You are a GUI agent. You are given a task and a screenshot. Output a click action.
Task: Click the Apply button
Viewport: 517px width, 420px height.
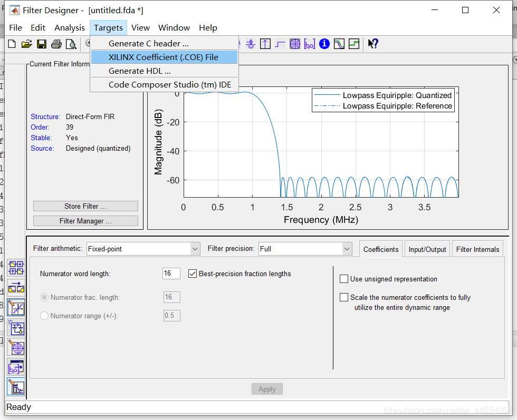(267, 389)
